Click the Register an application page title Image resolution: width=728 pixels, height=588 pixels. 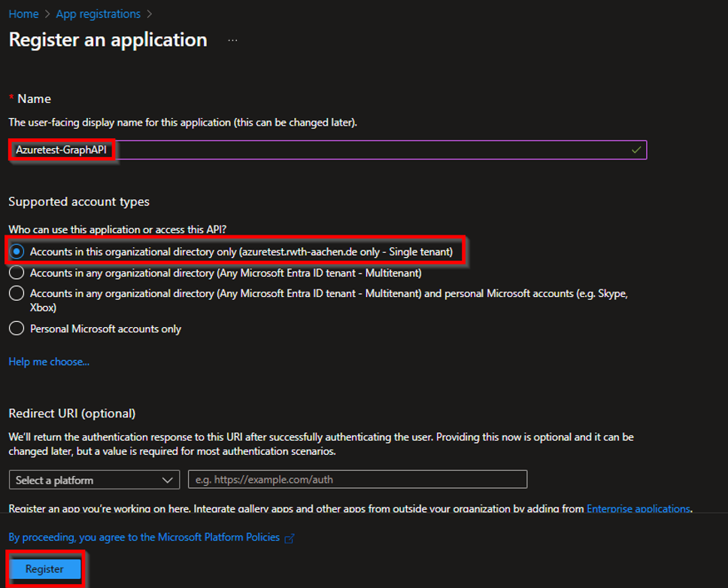(108, 40)
